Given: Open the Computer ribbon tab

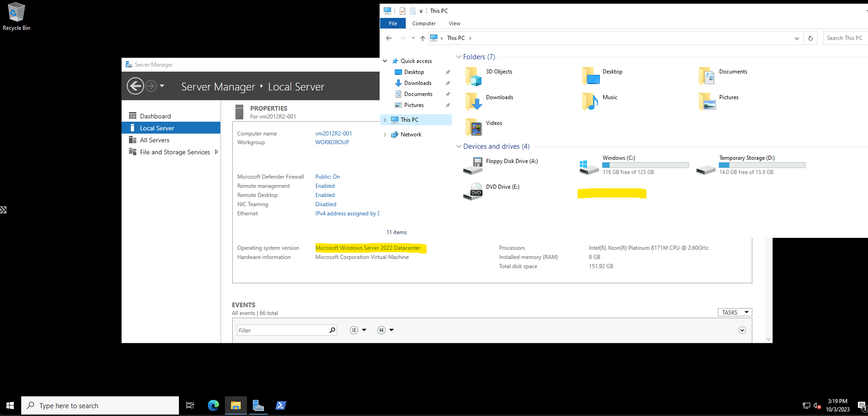Looking at the screenshot, I should [x=424, y=23].
